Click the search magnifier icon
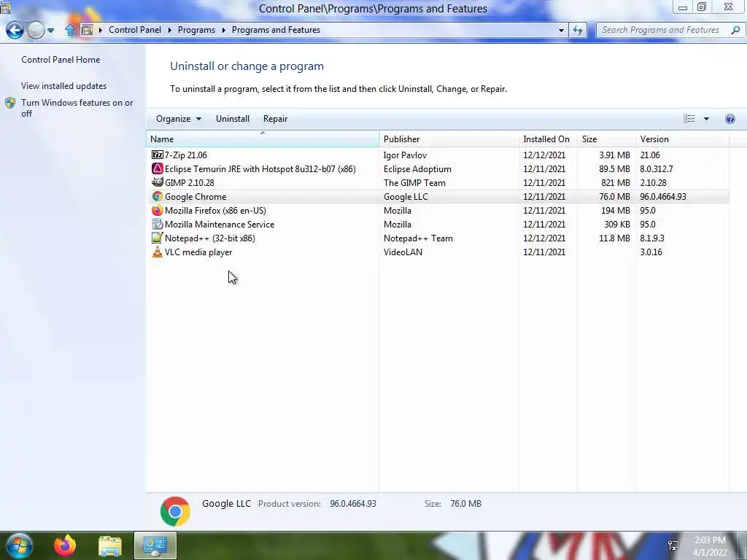 tap(735, 30)
